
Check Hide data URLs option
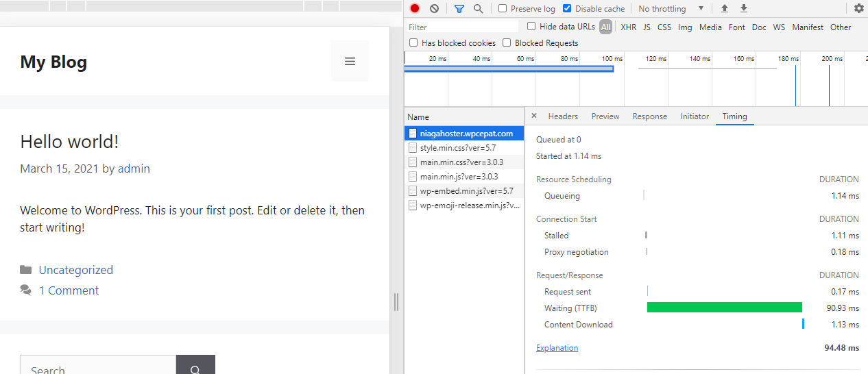531,27
